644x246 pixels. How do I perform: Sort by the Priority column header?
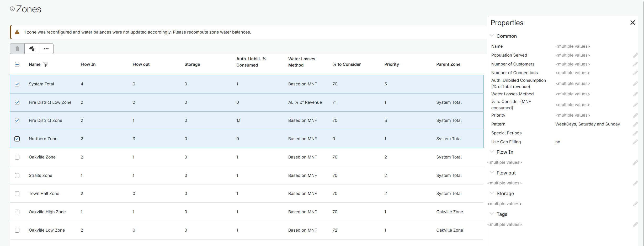coord(391,64)
